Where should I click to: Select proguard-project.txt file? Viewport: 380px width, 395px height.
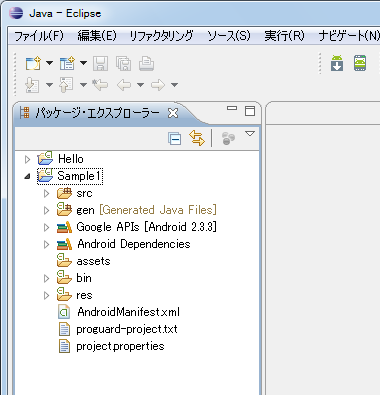127,329
